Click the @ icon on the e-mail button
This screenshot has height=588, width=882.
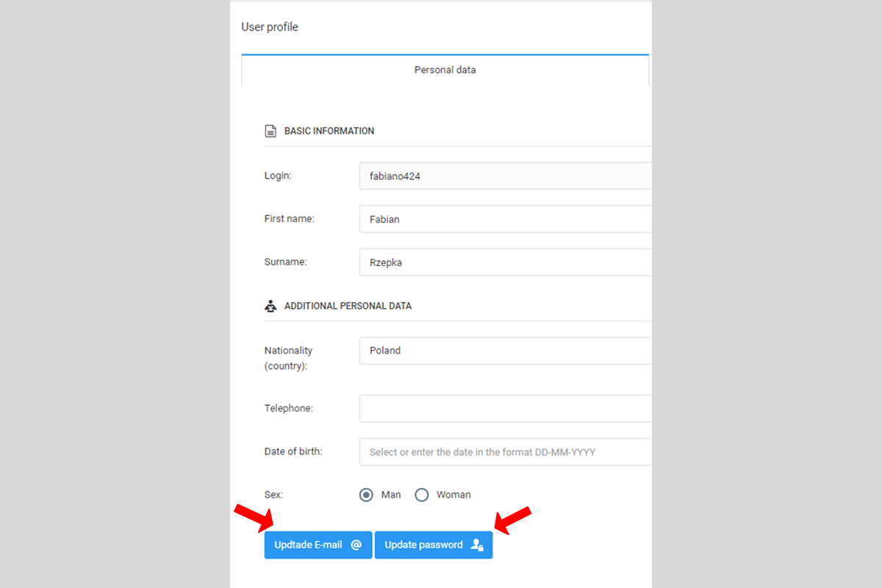pyautogui.click(x=356, y=545)
